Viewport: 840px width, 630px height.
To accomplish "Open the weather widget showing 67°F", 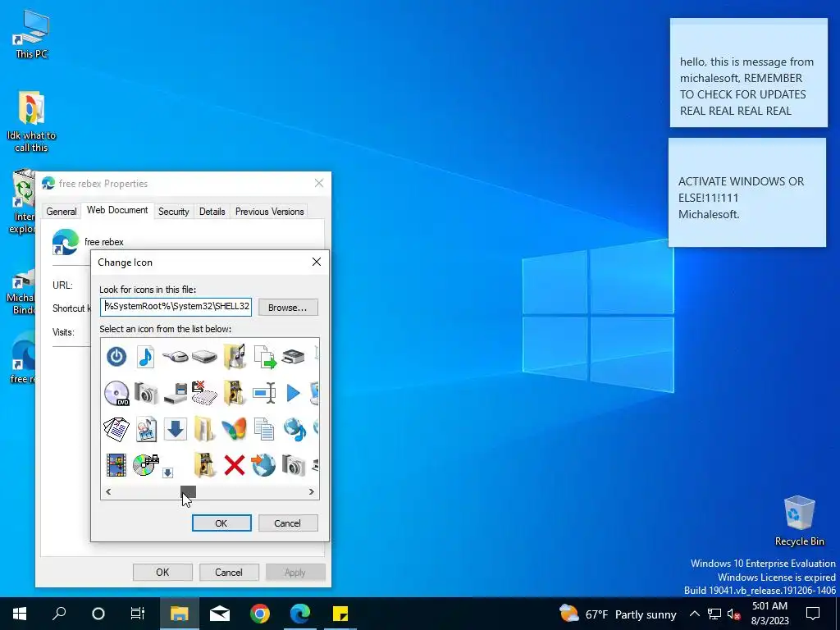I will 618,614.
